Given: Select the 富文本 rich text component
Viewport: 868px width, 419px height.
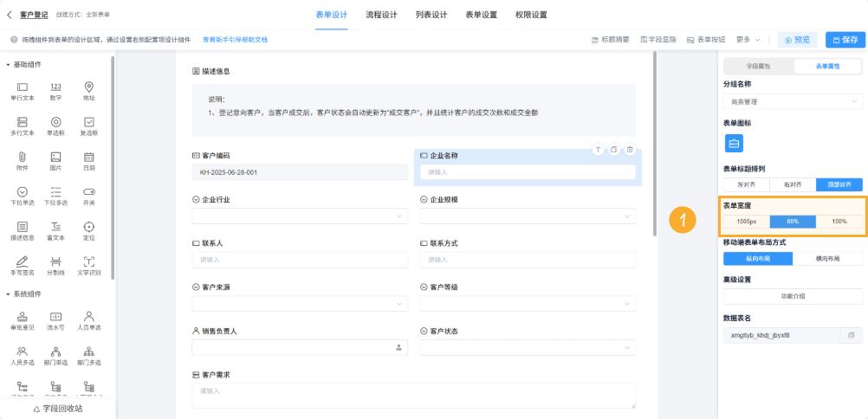Looking at the screenshot, I should tap(56, 231).
